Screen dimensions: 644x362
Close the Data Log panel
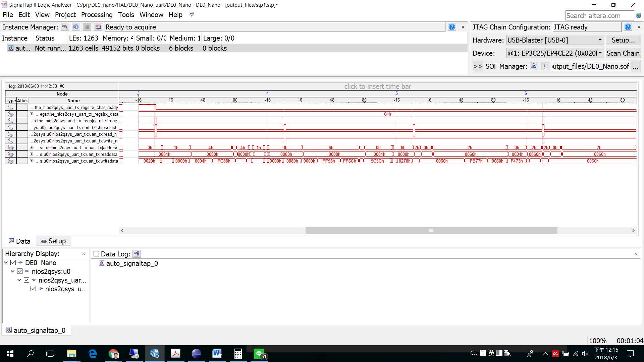point(635,254)
